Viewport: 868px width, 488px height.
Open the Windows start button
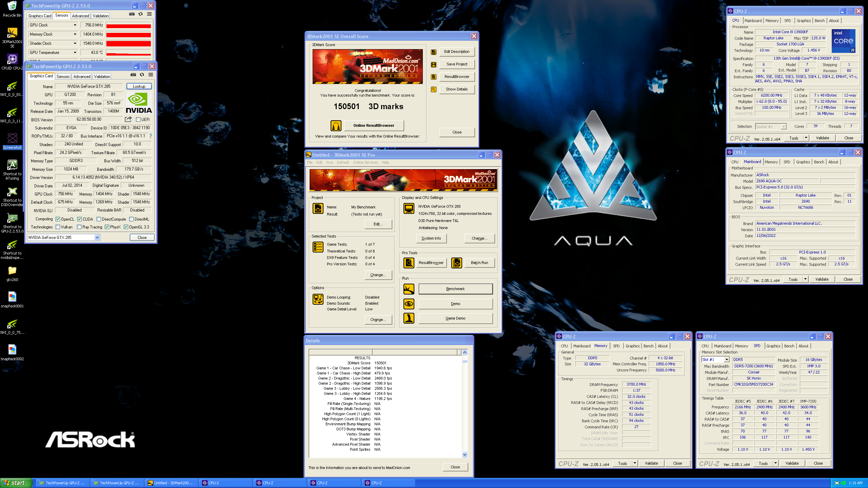tap(16, 483)
